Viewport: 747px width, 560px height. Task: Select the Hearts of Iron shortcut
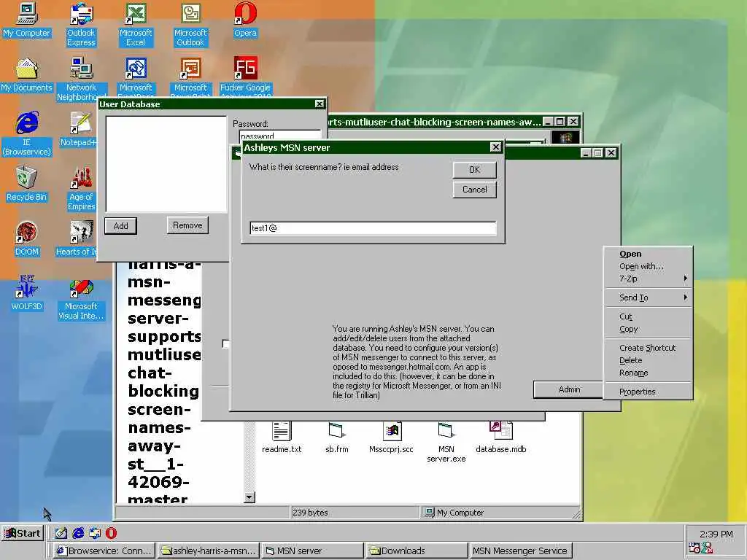coord(77,239)
